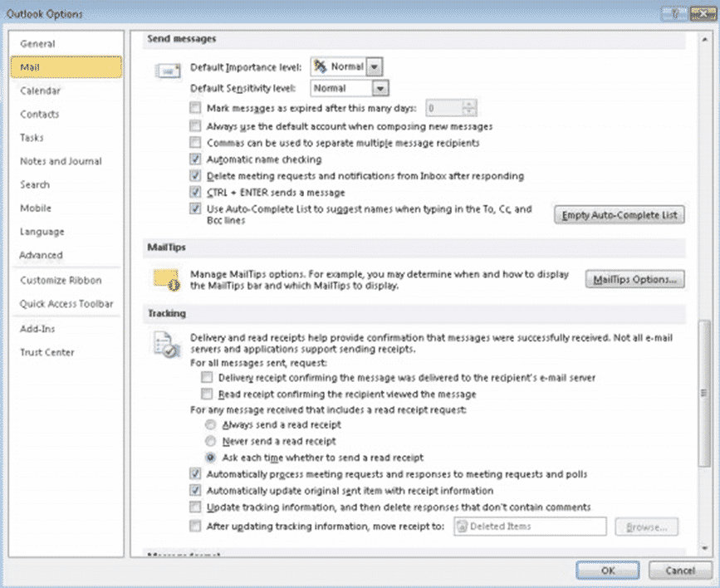Click the Tracking receipt document icon

[167, 344]
